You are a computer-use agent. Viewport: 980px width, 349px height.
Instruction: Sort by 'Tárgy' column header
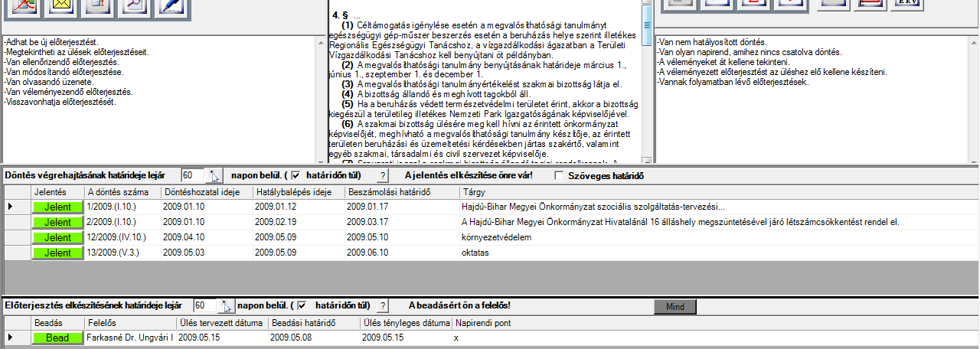719,191
